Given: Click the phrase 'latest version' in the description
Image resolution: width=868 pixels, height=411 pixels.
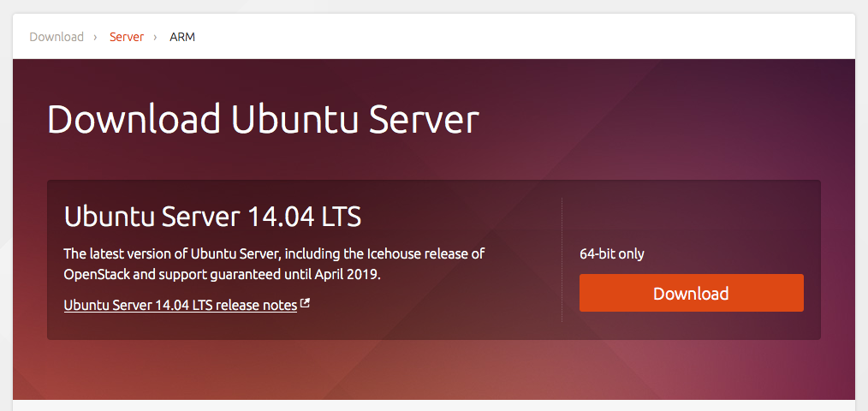Looking at the screenshot, I should 131,253.
